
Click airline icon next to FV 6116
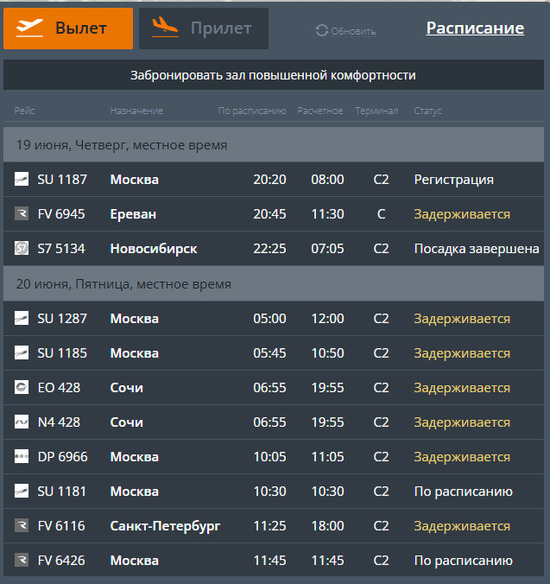(x=22, y=526)
